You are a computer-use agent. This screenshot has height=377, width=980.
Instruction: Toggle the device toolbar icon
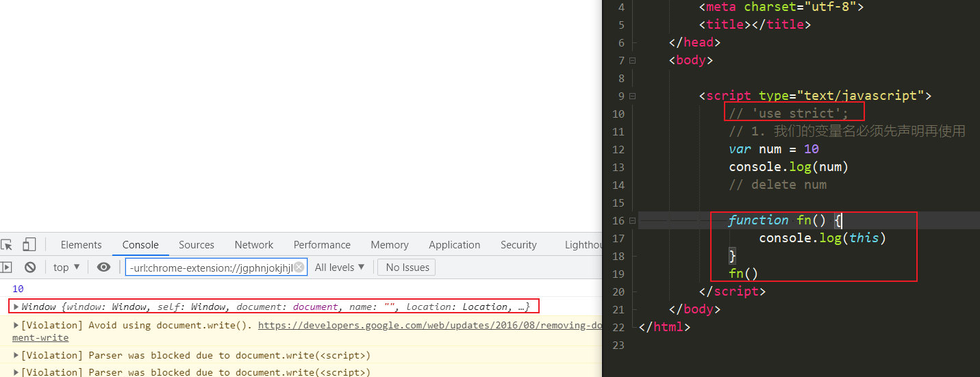[29, 244]
